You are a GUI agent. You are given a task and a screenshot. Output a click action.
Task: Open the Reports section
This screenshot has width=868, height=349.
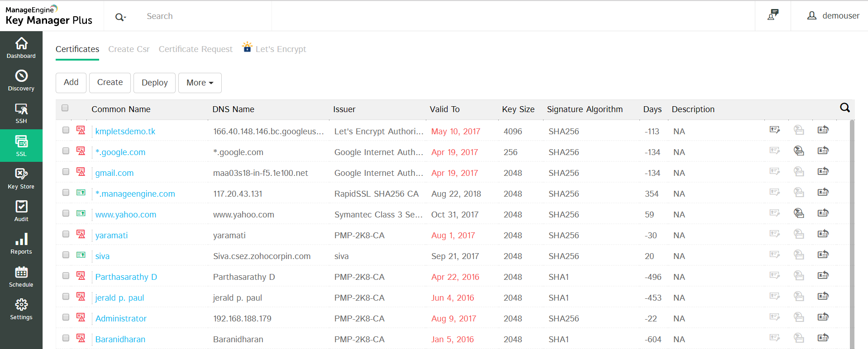coord(21,244)
